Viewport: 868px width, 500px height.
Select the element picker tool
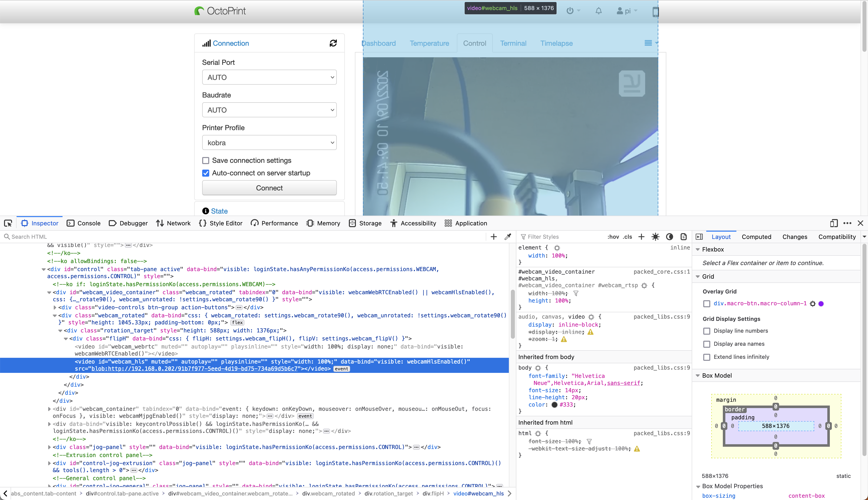[x=8, y=223]
